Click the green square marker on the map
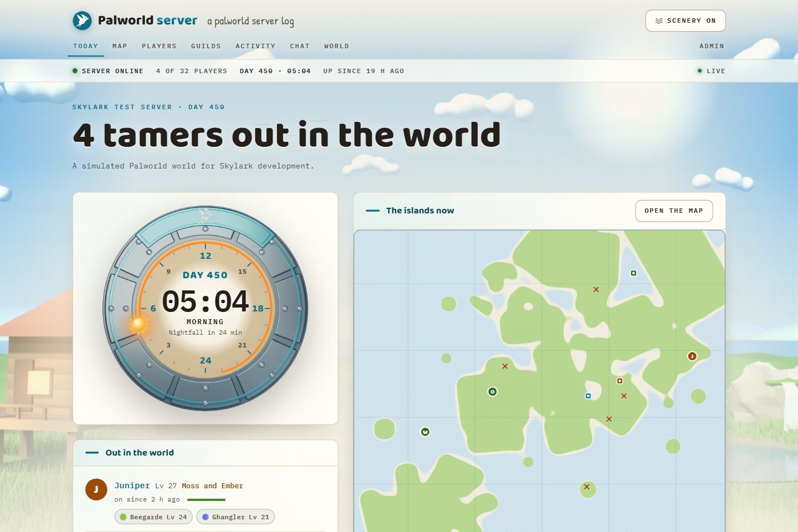798x532 pixels. coord(633,273)
